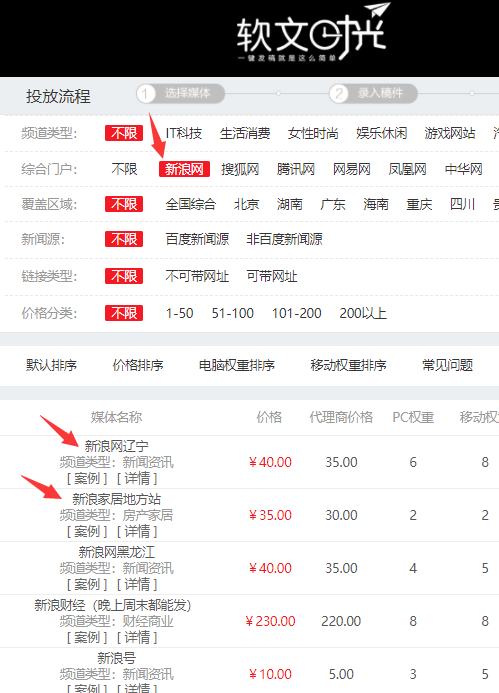This screenshot has width=499, height=693.
Task: Select 百度新闻源 news source filter
Action: click(x=197, y=239)
